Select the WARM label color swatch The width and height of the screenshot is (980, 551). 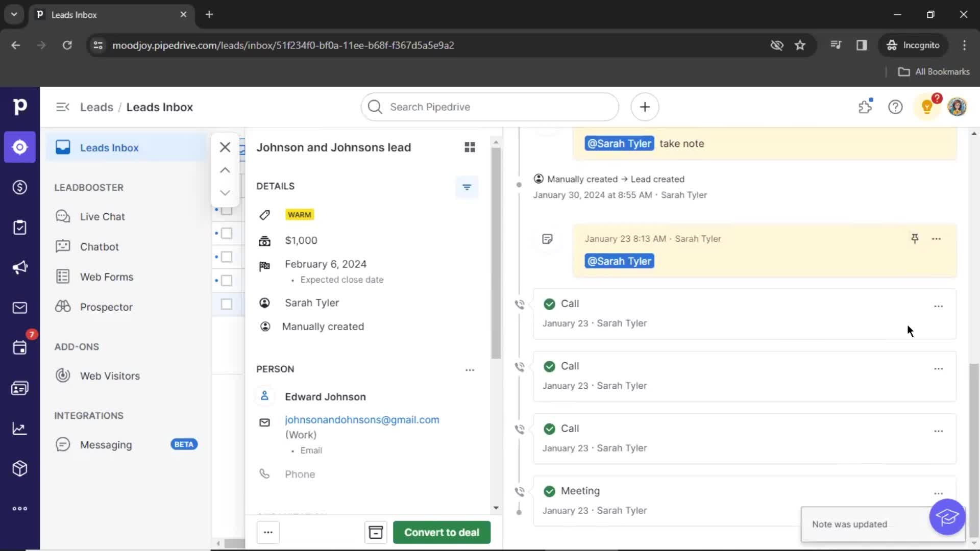click(298, 214)
